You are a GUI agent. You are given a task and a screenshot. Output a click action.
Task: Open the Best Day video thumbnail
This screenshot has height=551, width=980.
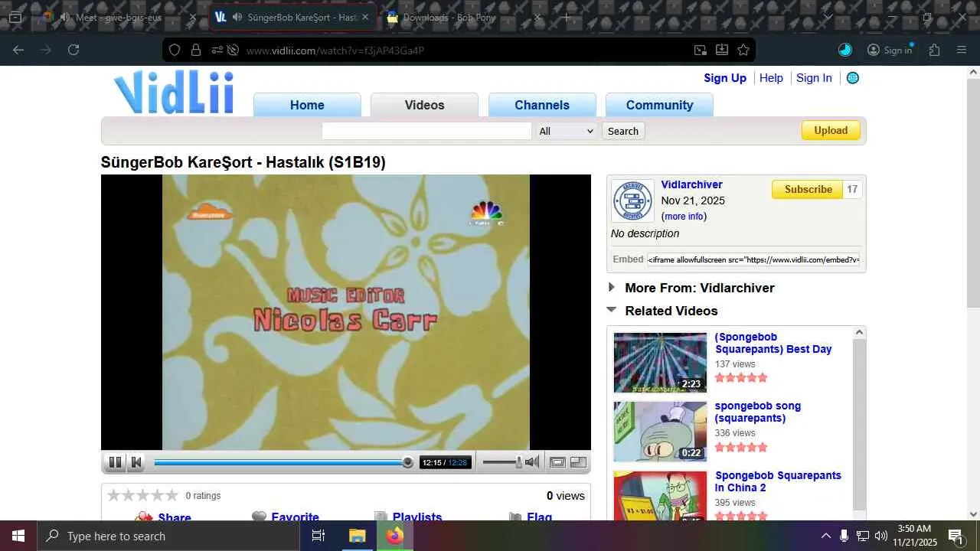(660, 363)
